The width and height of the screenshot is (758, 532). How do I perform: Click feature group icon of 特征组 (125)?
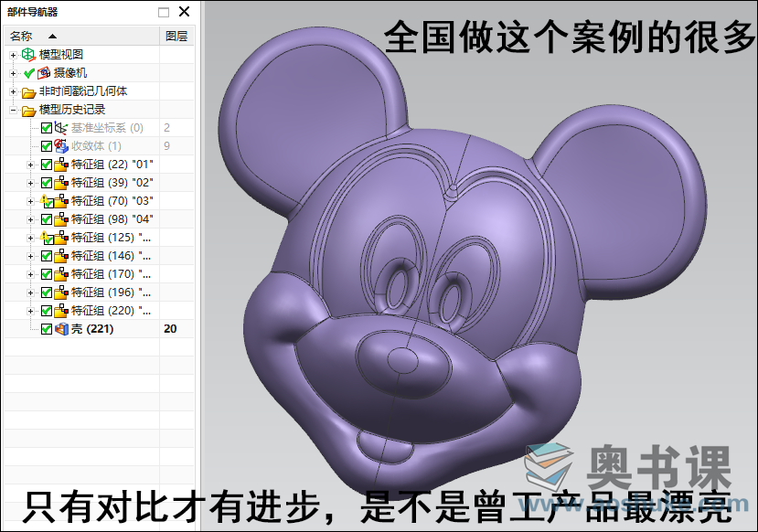[61, 238]
